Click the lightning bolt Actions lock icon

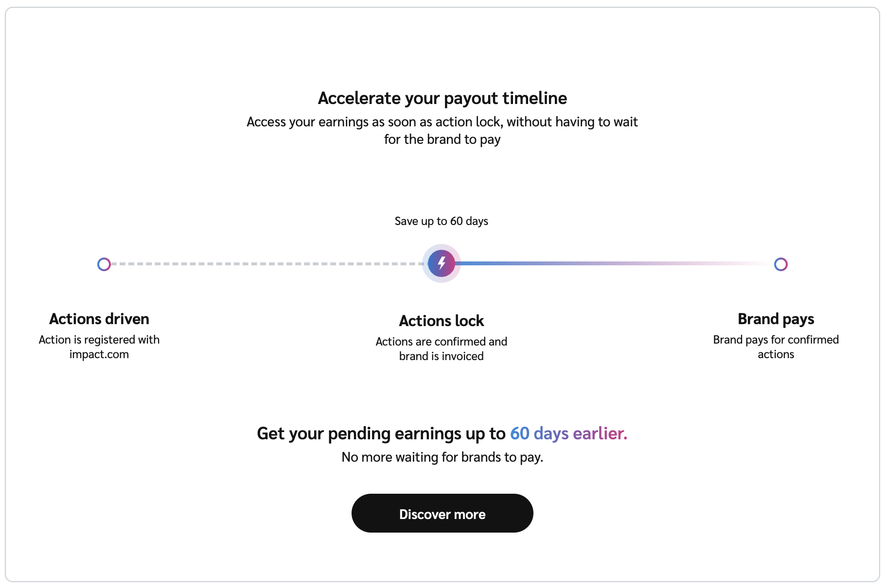[442, 263]
